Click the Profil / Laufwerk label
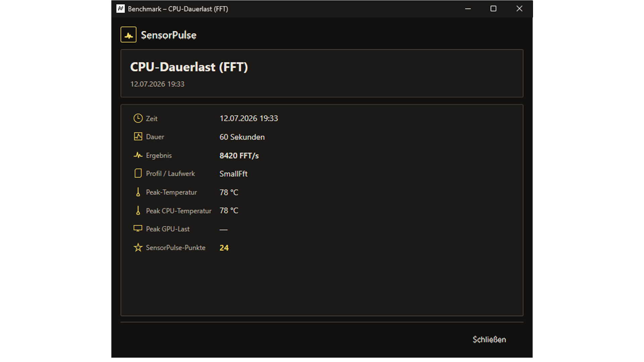Image resolution: width=644 pixels, height=362 pixels. coord(170,174)
